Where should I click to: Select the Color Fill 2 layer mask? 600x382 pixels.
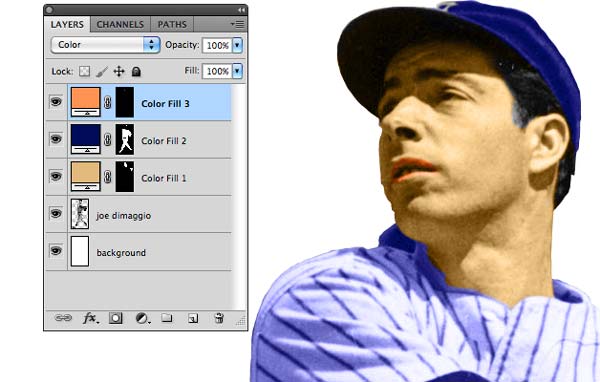125,139
